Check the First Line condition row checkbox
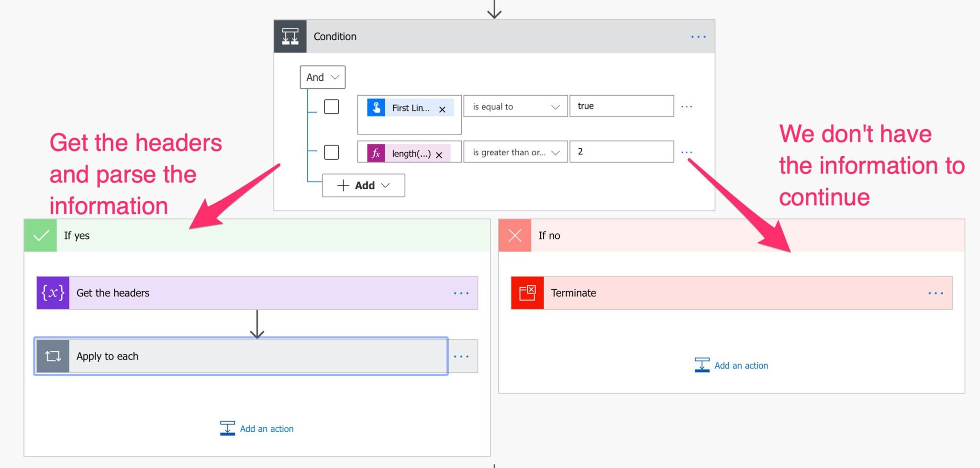The image size is (980, 468). (332, 106)
